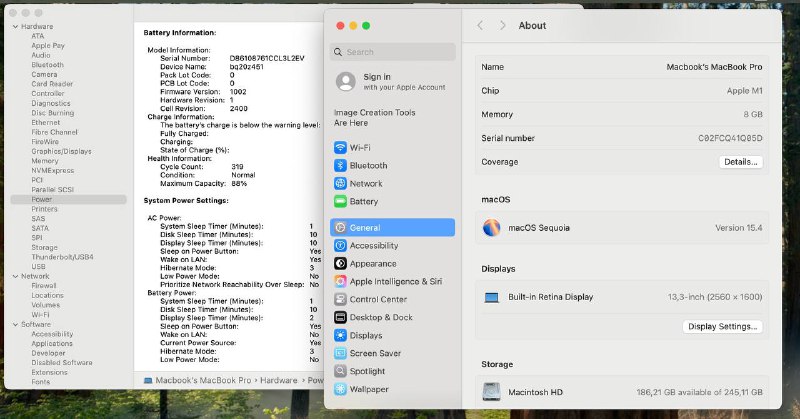
Task: Select Locations under Network in System Information
Action: coord(47,295)
